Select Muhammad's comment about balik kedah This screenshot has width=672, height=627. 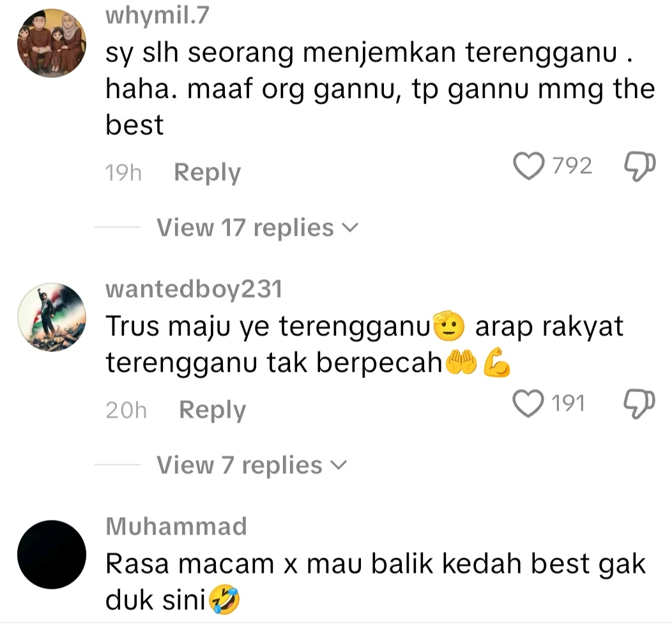376,582
